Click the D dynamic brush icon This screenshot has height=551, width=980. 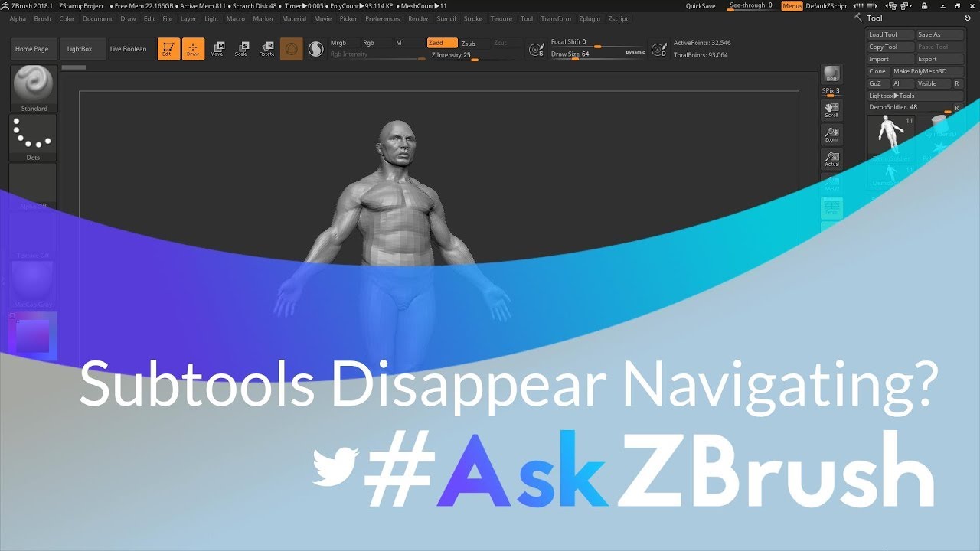point(658,50)
